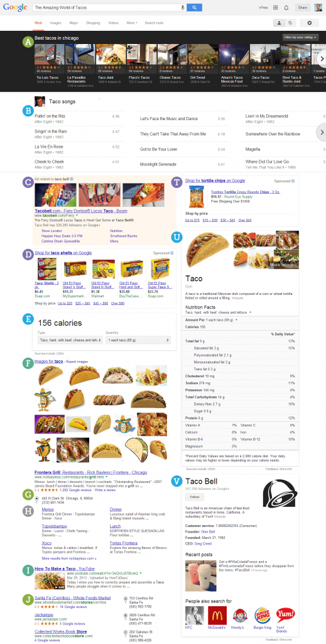Screen dimensions: 326x644
Task: Open the settings gear button
Action: coord(309,23)
